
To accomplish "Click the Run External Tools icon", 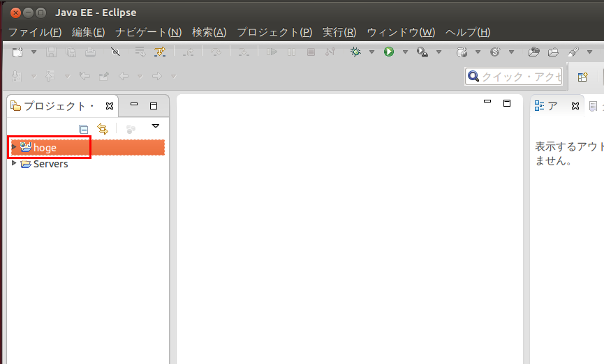I will 422,52.
